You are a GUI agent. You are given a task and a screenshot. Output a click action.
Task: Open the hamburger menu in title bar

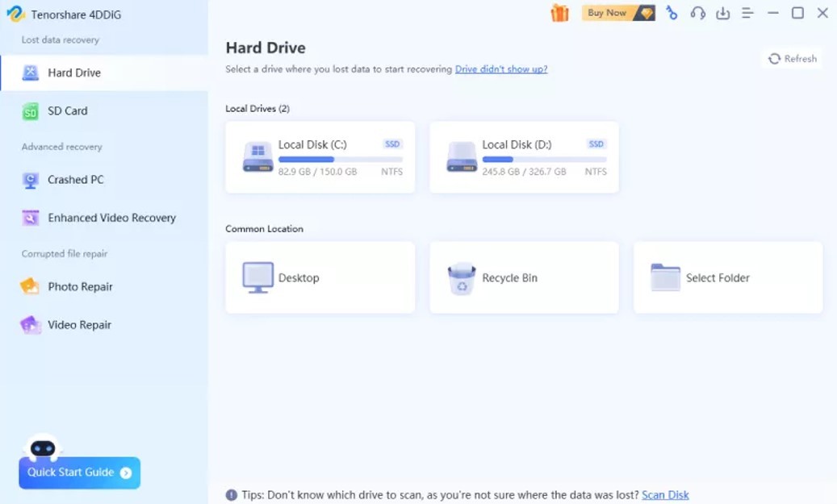[747, 13]
